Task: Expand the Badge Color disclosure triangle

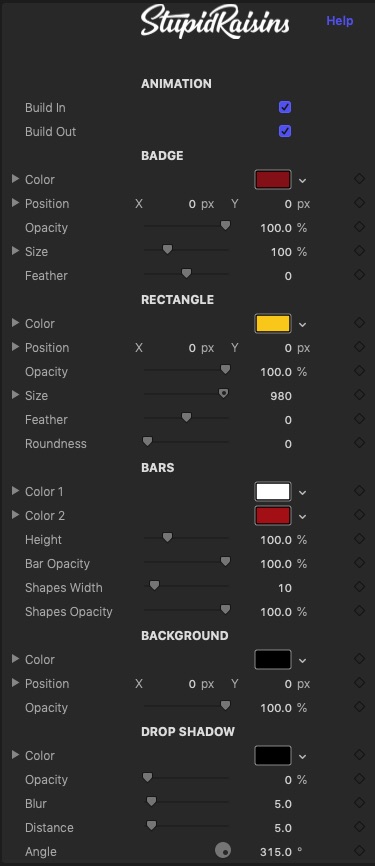Action: pyautogui.click(x=15, y=179)
